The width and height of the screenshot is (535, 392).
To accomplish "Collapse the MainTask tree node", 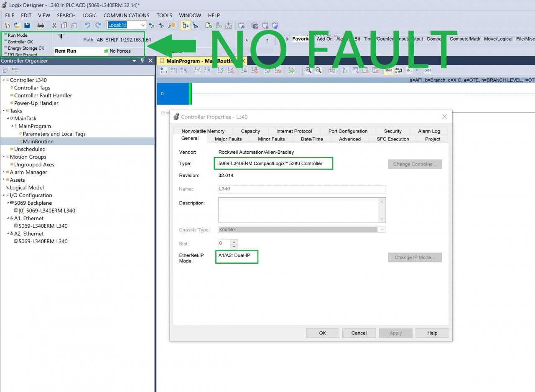I will (8, 118).
